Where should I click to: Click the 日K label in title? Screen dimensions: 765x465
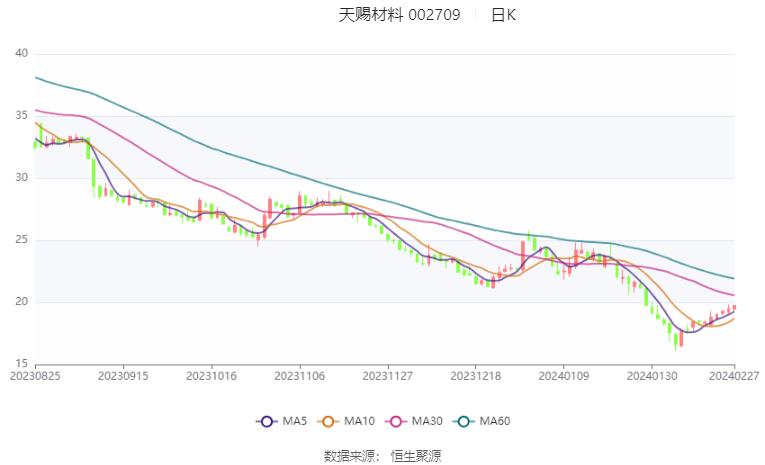coord(503,15)
